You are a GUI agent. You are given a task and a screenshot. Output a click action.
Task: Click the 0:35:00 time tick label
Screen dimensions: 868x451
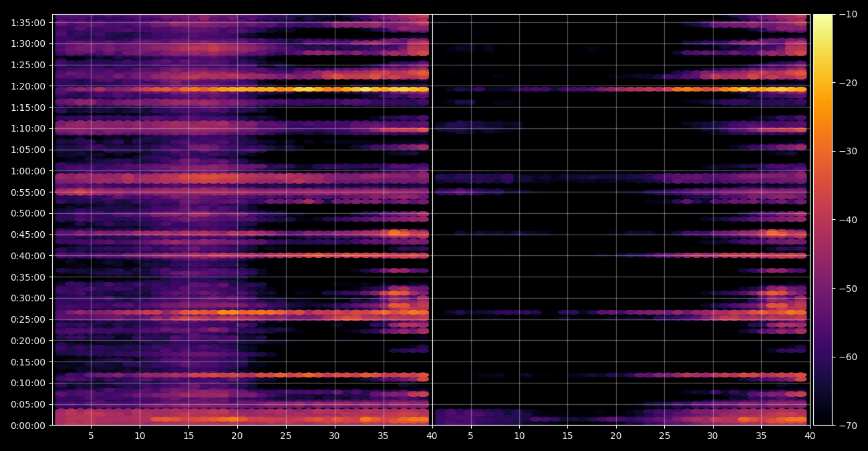click(x=28, y=277)
